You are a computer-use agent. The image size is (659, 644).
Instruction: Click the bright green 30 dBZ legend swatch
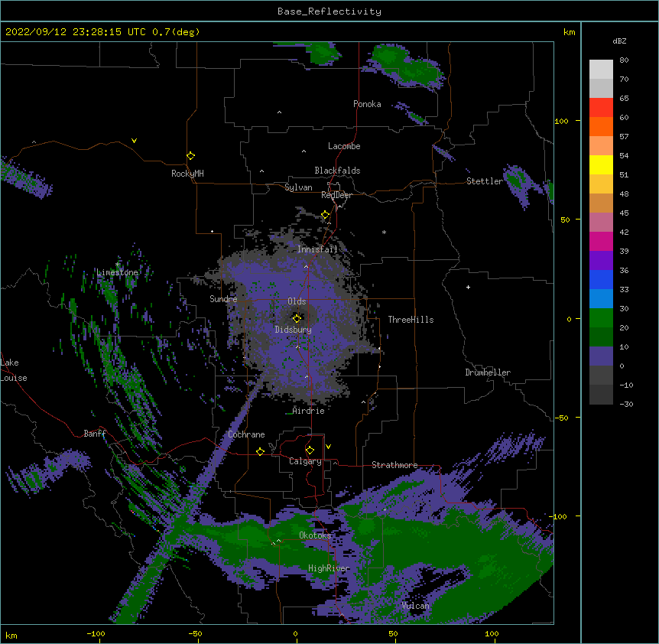coord(601,318)
